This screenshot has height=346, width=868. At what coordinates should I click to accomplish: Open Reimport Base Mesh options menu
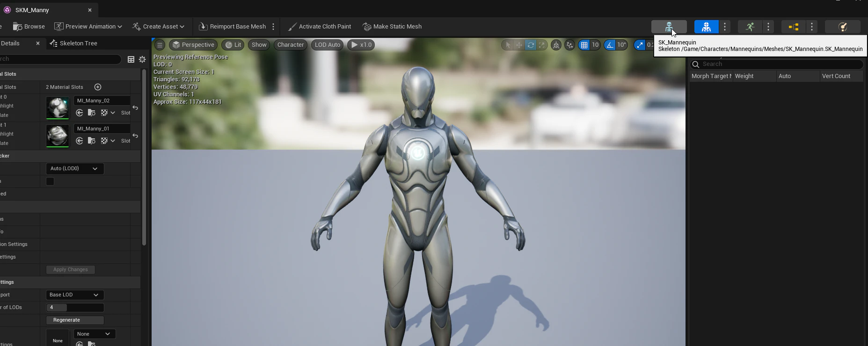tap(273, 27)
